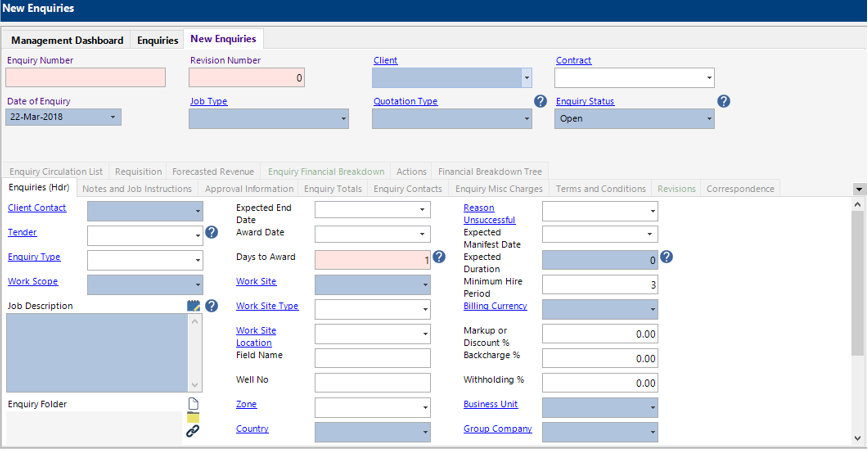Click the help icon next to Enquiry Status
The image size is (868, 451).
(724, 101)
